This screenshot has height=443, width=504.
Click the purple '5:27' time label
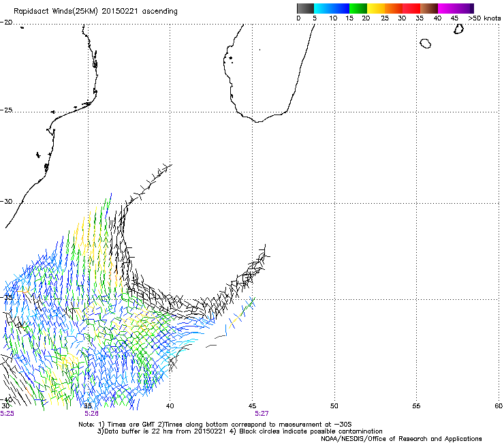tap(262, 414)
